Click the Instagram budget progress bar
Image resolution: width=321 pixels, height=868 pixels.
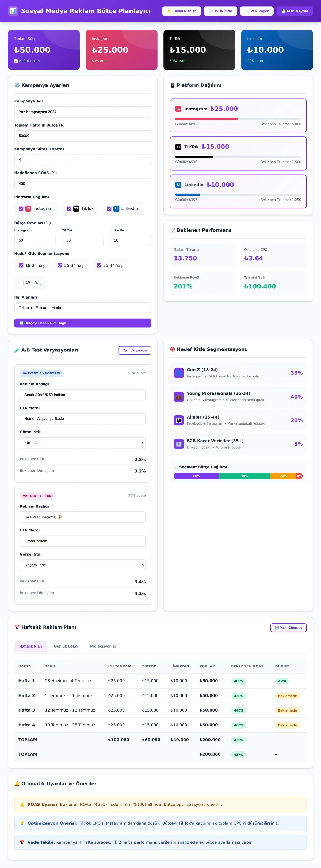point(238,119)
